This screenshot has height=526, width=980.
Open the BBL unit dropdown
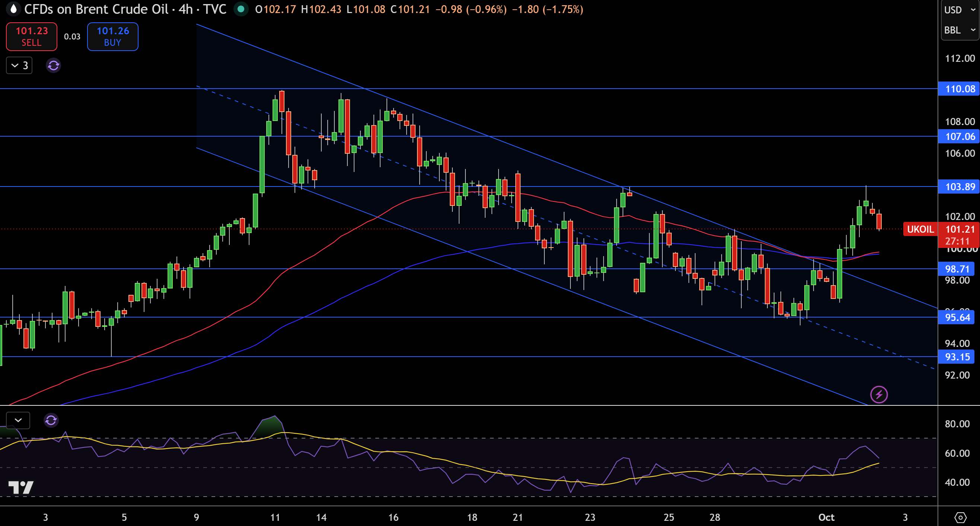[960, 30]
